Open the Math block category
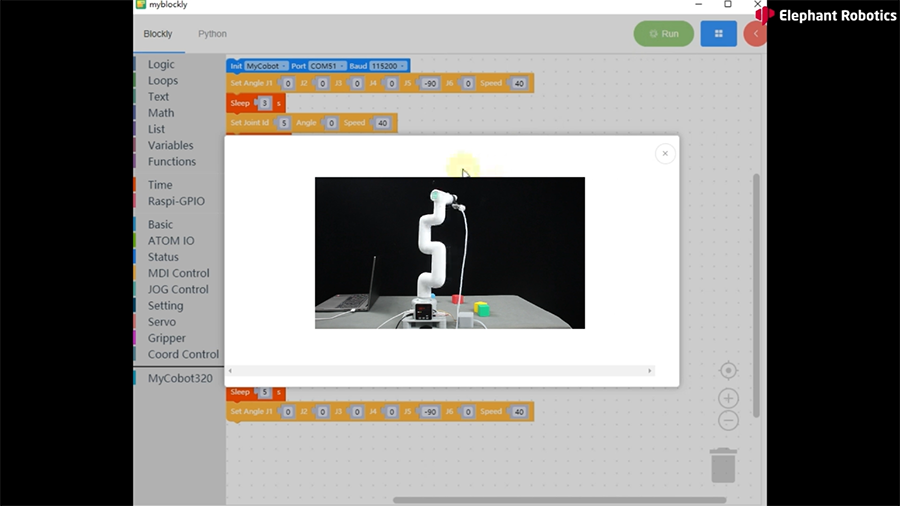This screenshot has width=900, height=506. tap(161, 113)
